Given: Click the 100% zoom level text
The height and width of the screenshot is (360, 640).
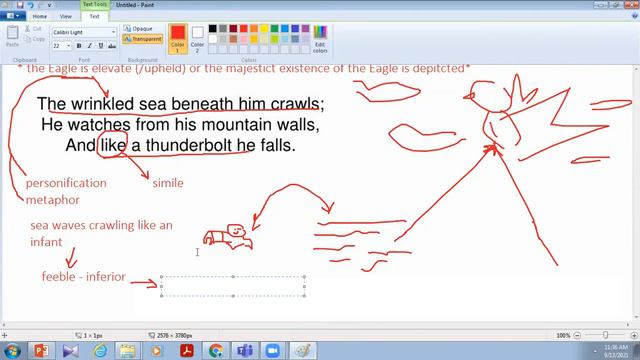Looking at the screenshot, I should coord(563,335).
